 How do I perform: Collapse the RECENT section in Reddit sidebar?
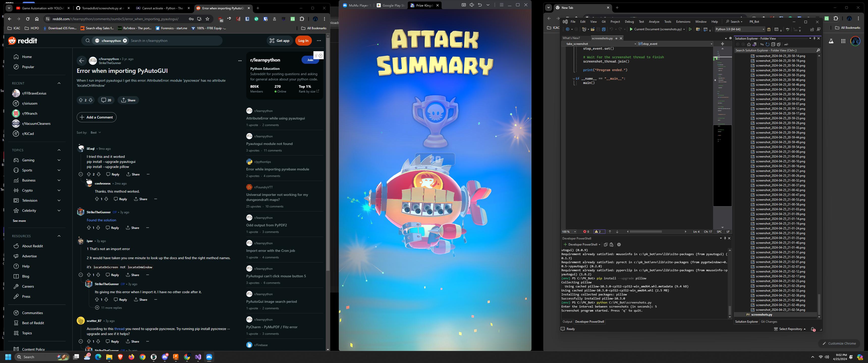(x=59, y=83)
